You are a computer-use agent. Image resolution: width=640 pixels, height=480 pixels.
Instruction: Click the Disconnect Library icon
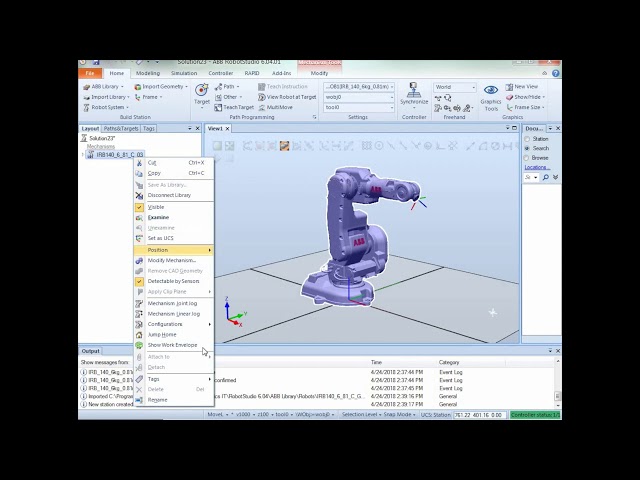tap(139, 196)
